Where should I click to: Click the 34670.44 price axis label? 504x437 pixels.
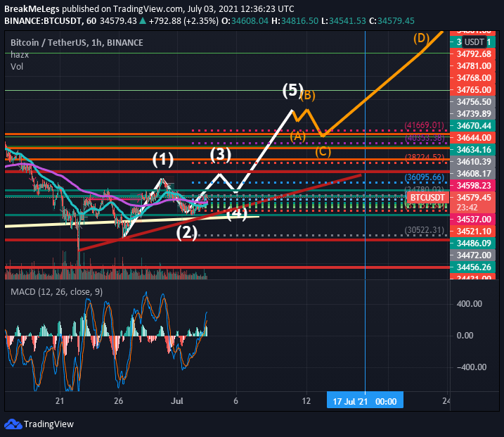474,125
